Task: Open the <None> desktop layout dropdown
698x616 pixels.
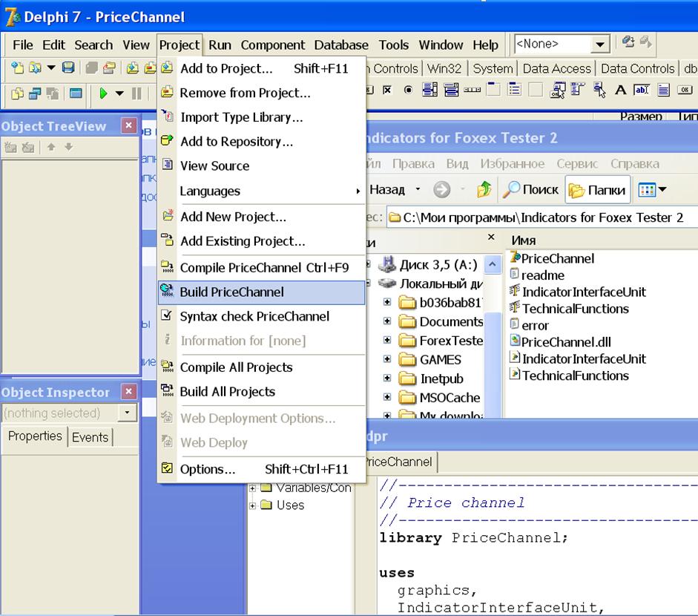Action: tap(600, 45)
